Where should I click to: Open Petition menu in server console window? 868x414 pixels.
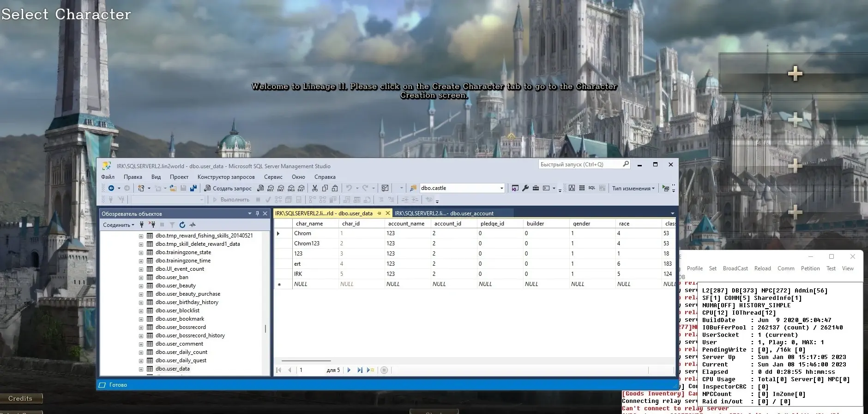[810, 268]
